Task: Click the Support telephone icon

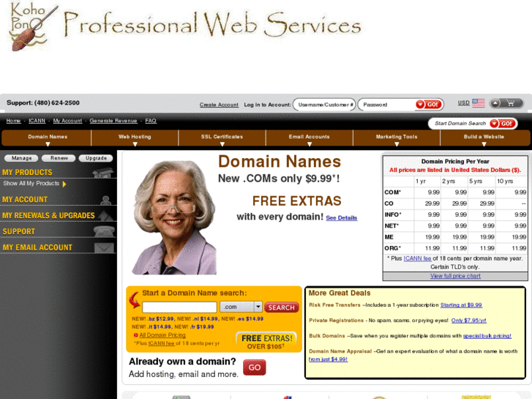Action: (104, 231)
